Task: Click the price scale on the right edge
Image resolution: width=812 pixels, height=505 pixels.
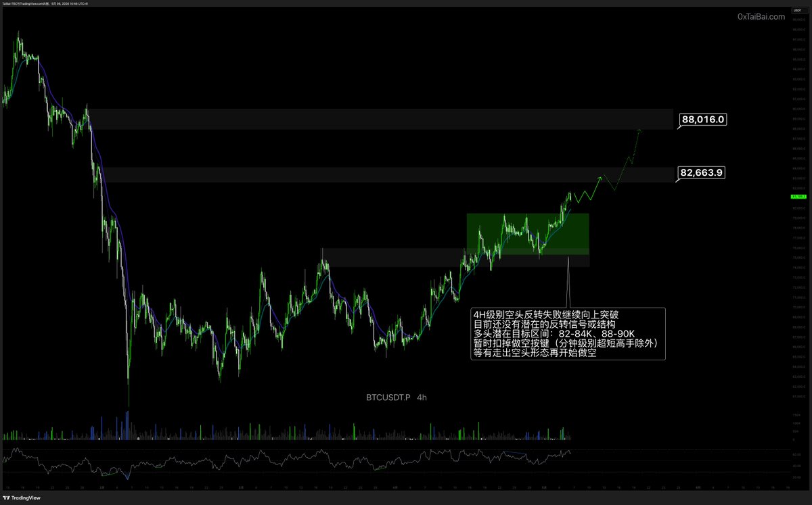Action: [797, 223]
